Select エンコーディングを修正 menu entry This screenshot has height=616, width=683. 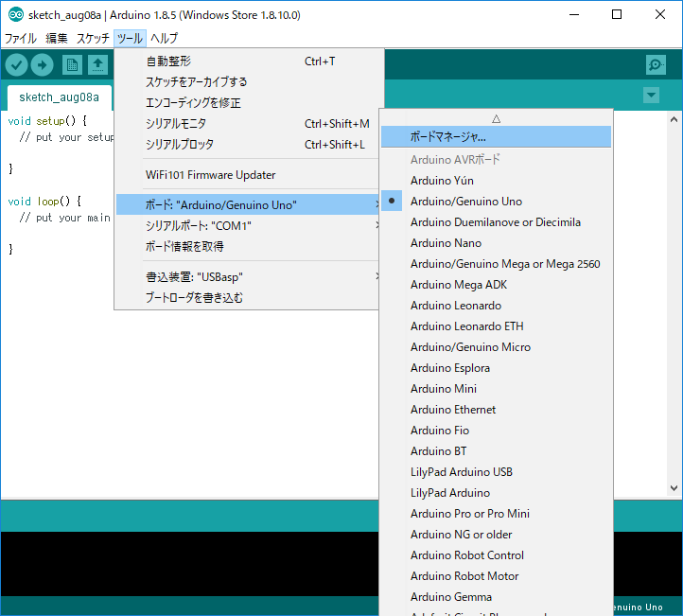(x=248, y=103)
